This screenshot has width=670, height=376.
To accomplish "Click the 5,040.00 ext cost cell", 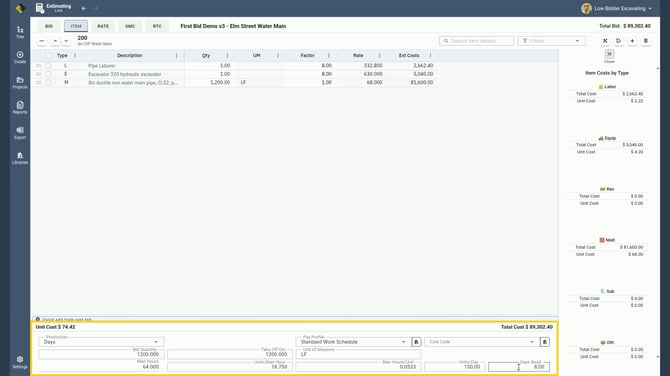I will (413, 74).
